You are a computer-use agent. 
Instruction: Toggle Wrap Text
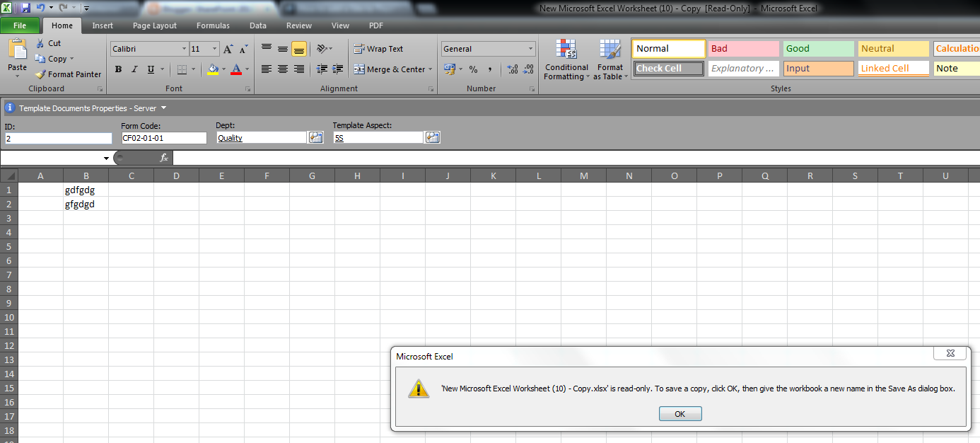pos(378,49)
